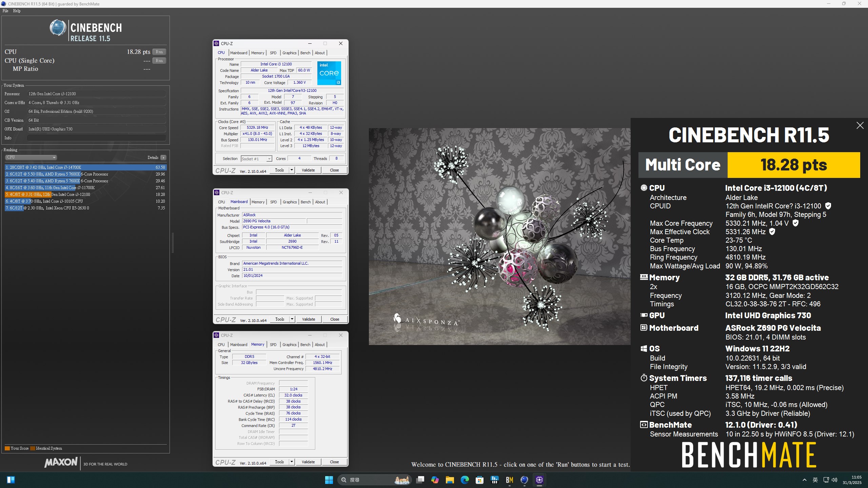Close the BenchMate result overlay panel
This screenshot has width=868, height=488.
[x=860, y=125]
